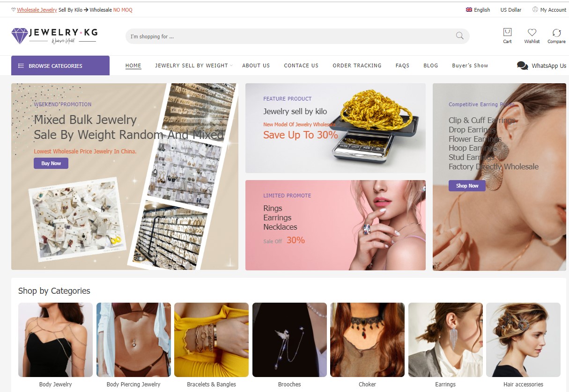Viewport: 569px width, 392px height.
Task: Follow the Wholesale Jewelry link
Action: (x=37, y=10)
